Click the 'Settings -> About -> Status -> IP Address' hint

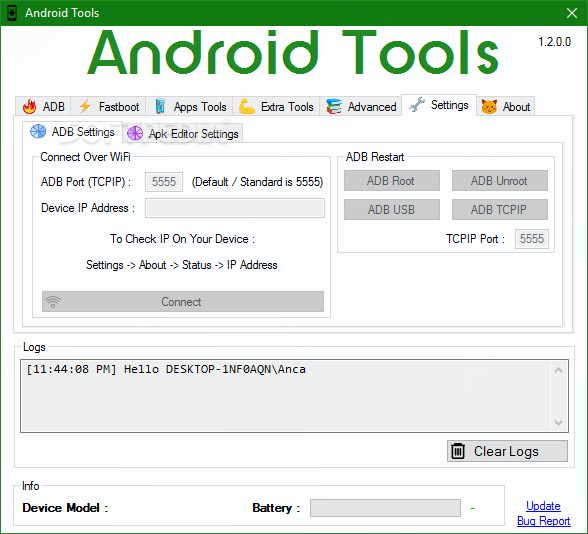coord(182,265)
